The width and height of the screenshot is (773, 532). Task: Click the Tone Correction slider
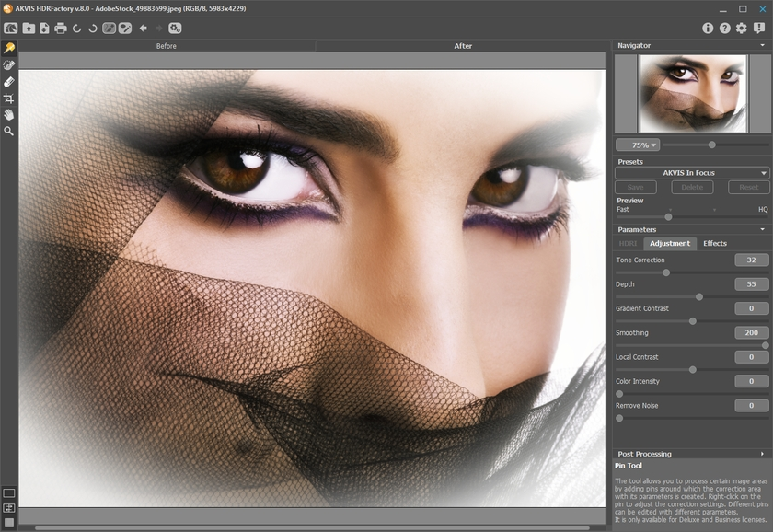pos(666,272)
